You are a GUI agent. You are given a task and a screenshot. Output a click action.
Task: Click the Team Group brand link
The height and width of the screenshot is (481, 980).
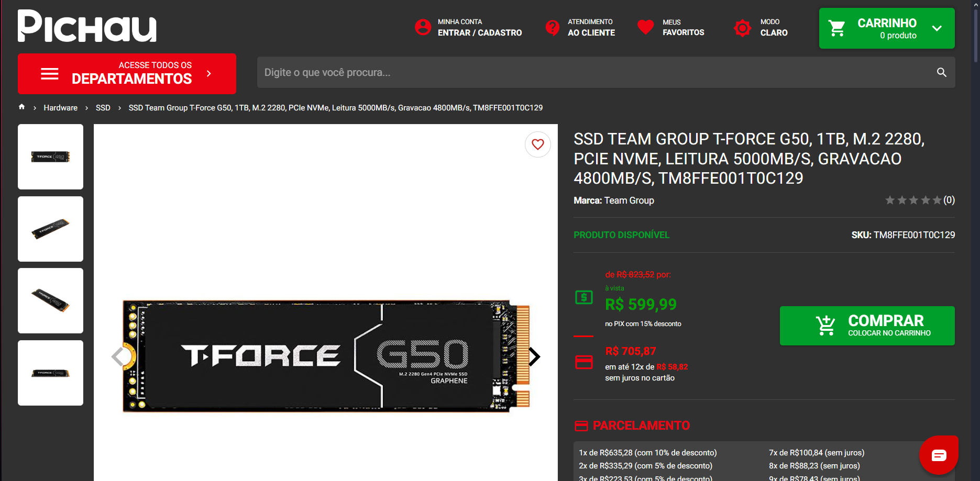coord(629,200)
